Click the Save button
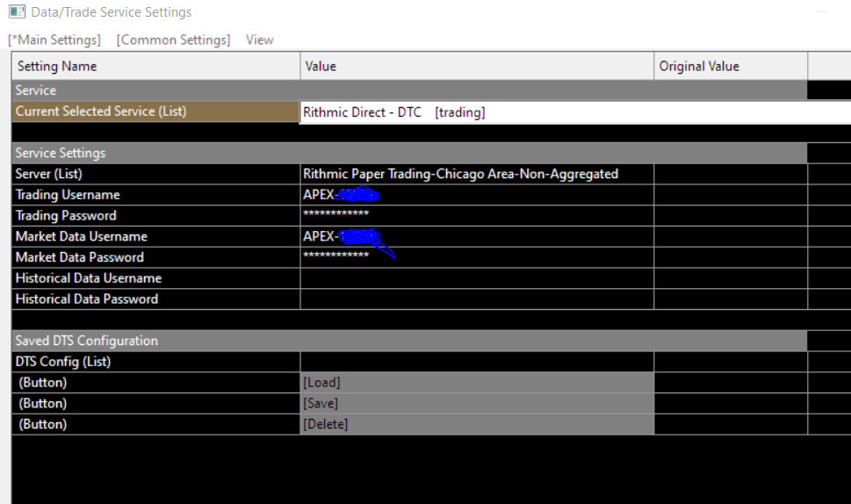The image size is (851, 504). (477, 404)
